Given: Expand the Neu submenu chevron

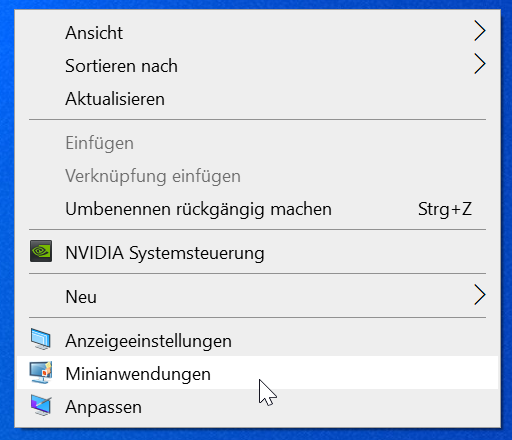Looking at the screenshot, I should tap(480, 295).
